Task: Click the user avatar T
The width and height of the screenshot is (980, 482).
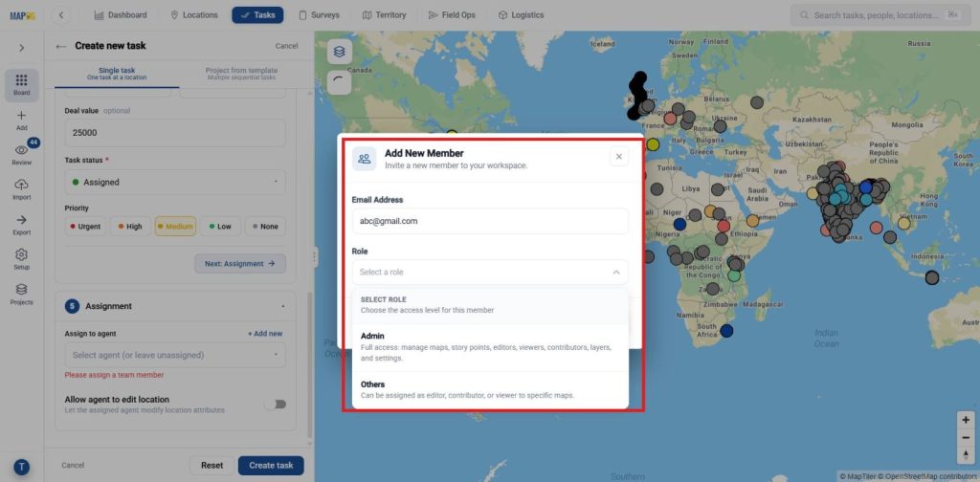Action: [21, 467]
